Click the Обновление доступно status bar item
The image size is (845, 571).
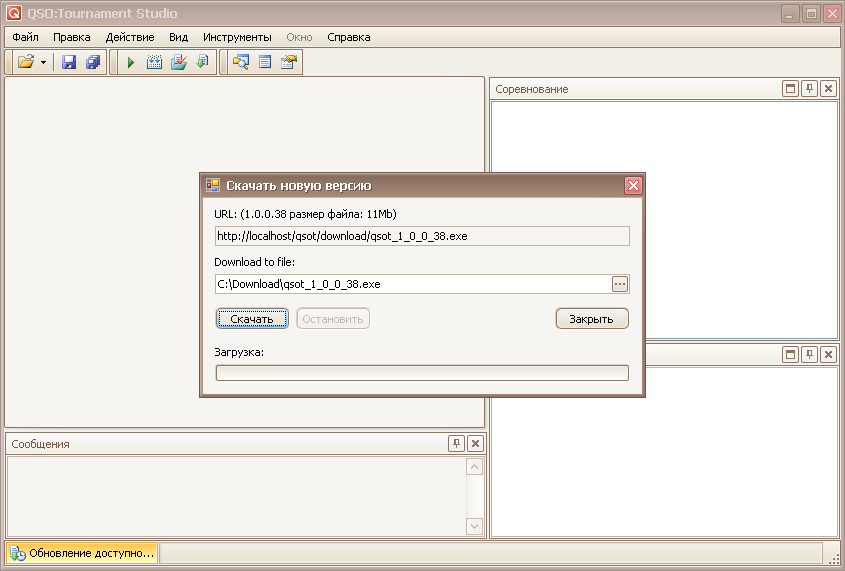pos(82,553)
